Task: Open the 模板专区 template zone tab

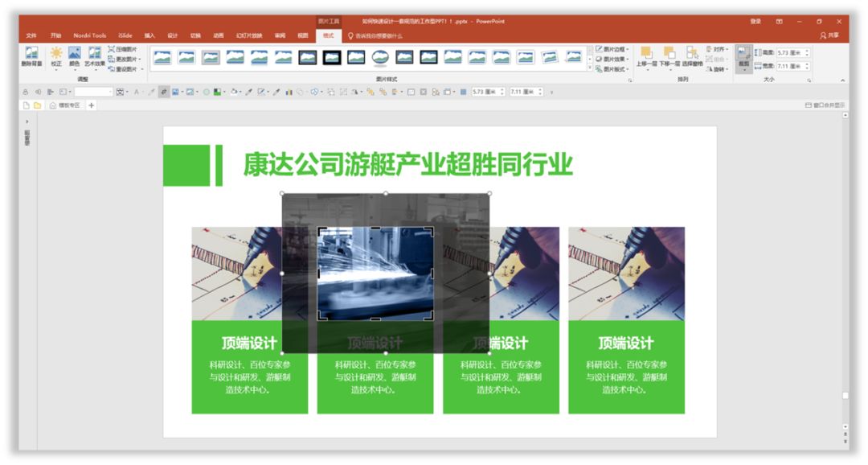Action: pos(65,105)
